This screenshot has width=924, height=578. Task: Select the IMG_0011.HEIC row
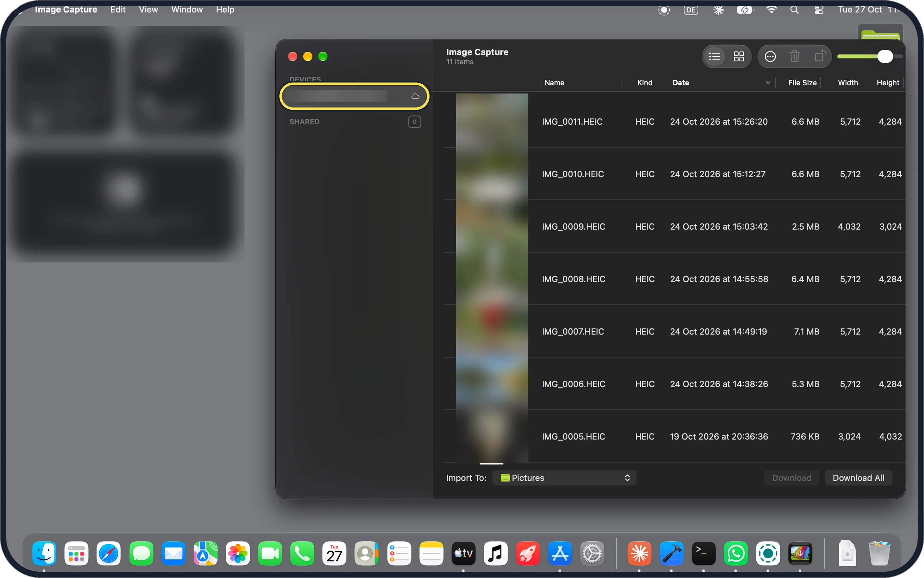674,122
